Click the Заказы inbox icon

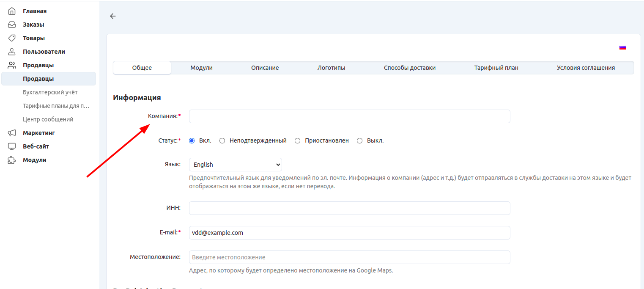point(12,25)
